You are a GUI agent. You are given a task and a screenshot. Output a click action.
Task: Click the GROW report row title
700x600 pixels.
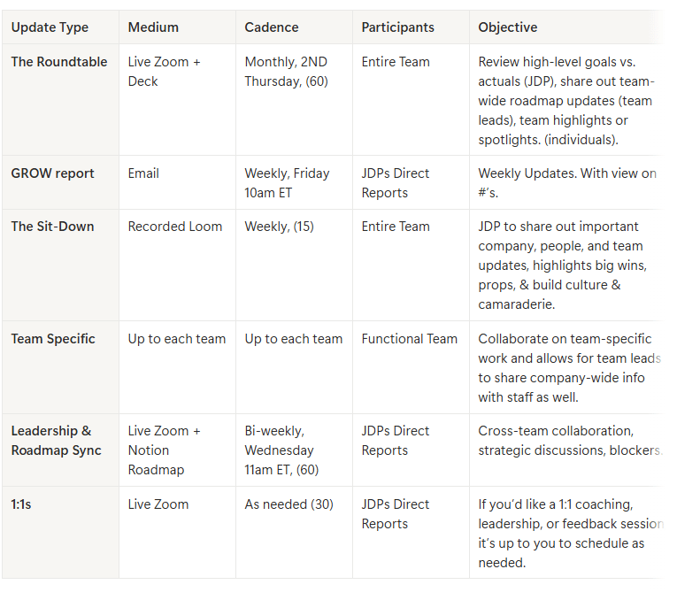(53, 173)
